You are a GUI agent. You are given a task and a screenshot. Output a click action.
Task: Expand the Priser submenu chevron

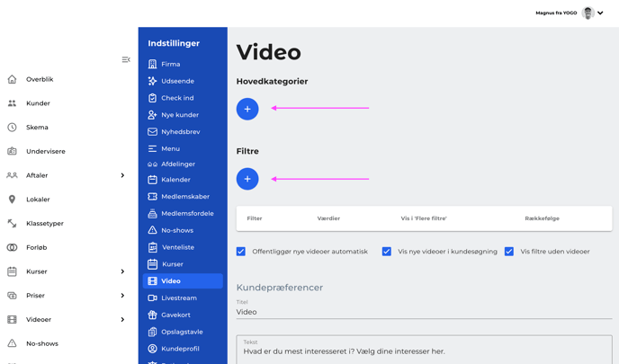122,296
